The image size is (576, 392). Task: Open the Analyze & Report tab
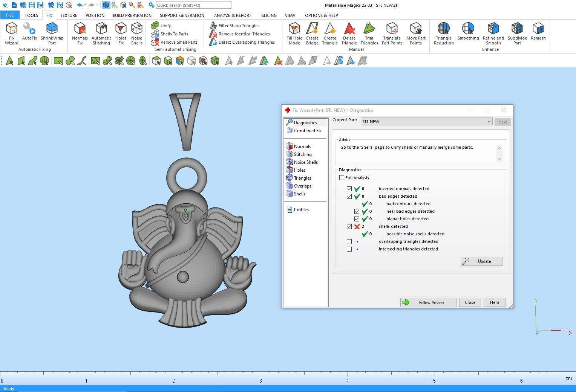coord(232,15)
